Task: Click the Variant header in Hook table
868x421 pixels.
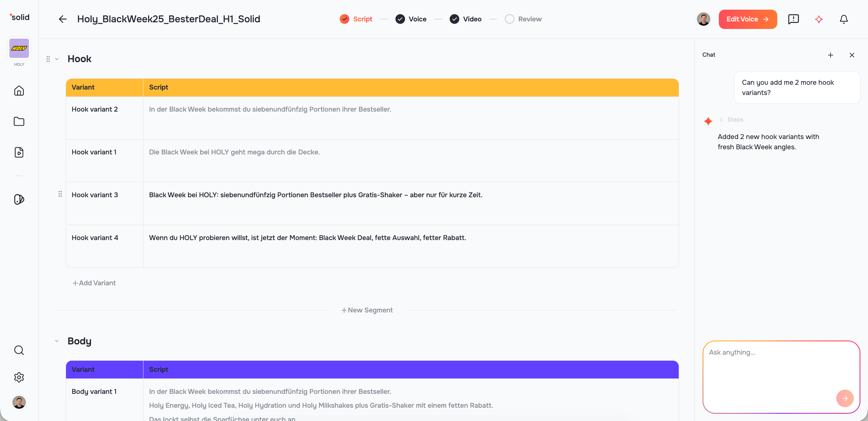Action: click(83, 87)
